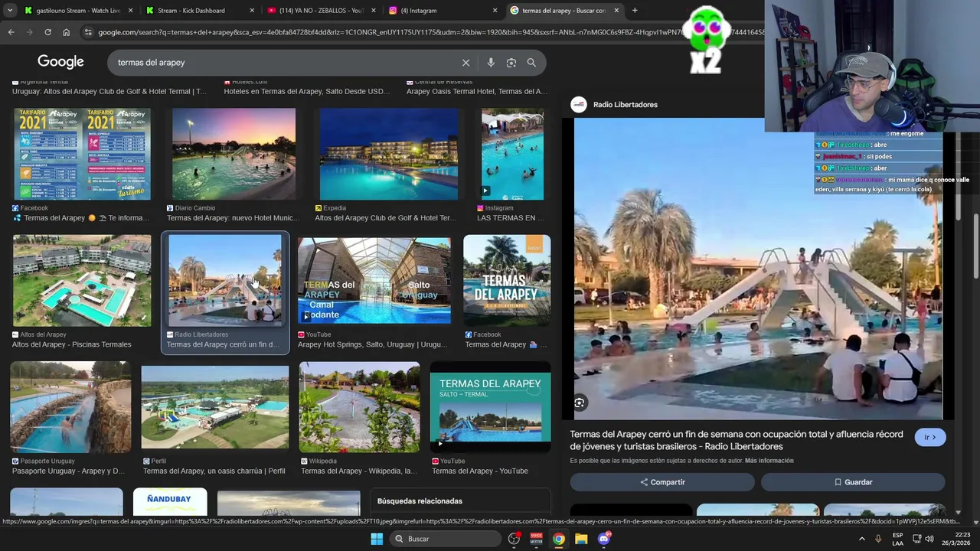This screenshot has height=551, width=980.
Task: Open the Instagram LAS TERMAS EN thumbnail
Action: (512, 154)
